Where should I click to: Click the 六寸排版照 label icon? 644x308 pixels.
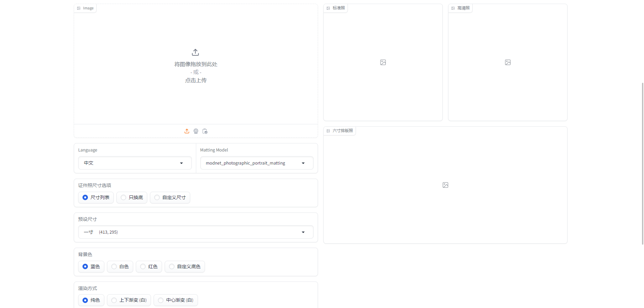click(x=328, y=131)
